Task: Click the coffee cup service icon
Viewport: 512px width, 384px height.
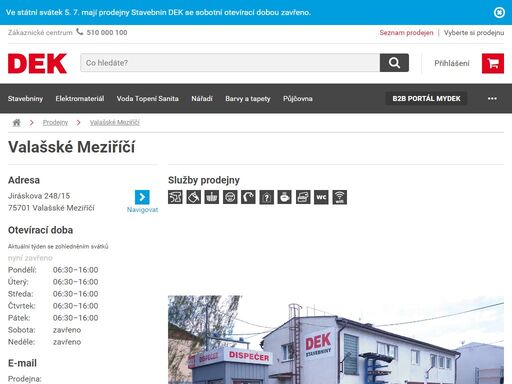Action: [x=285, y=197]
